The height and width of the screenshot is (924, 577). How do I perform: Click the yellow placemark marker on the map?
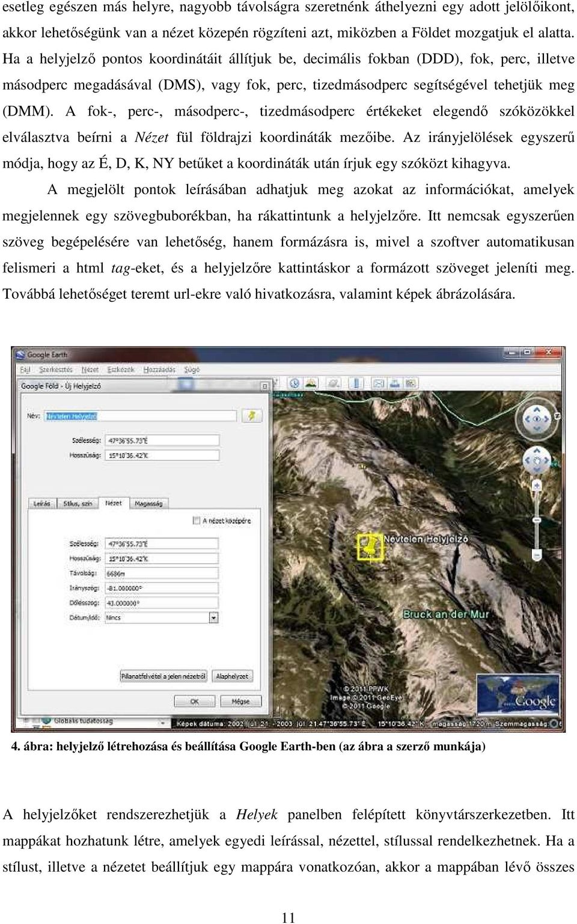(370, 547)
